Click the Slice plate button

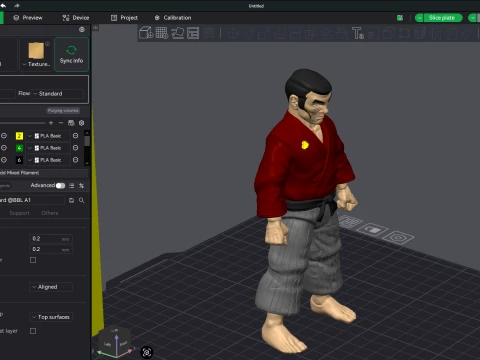click(443, 18)
